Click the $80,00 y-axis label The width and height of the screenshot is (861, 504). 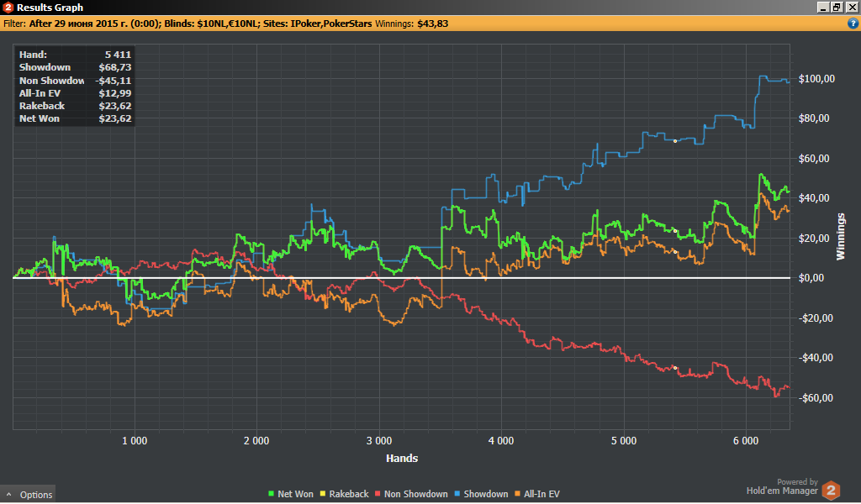814,118
